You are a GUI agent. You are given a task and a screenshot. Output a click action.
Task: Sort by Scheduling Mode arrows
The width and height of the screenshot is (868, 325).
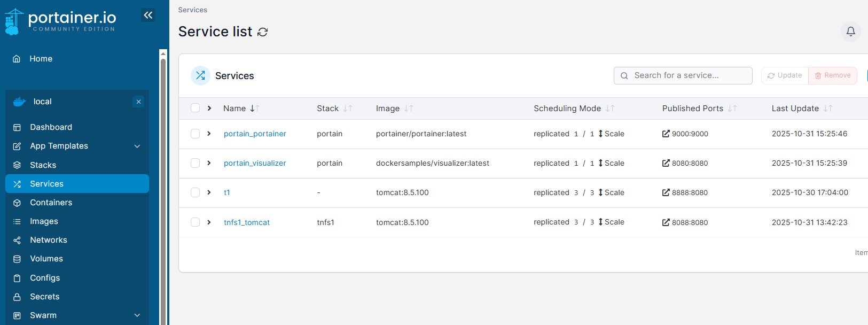click(x=610, y=109)
